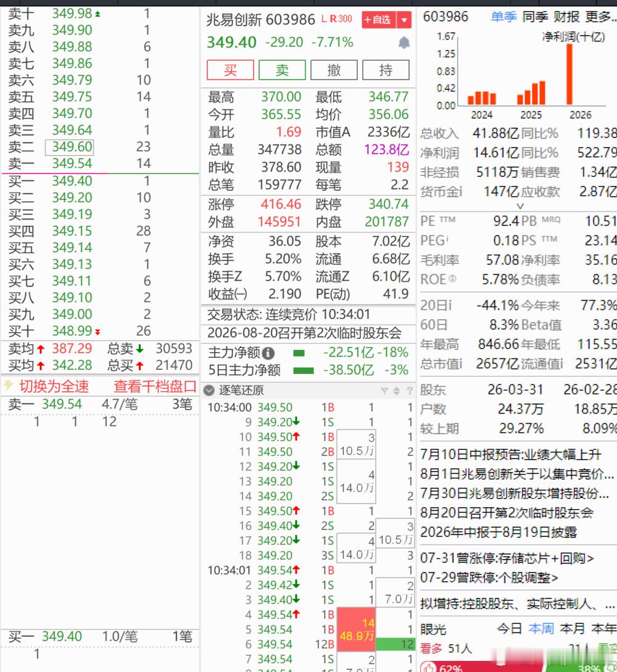Click the 总额 value 123.8亿
The height and width of the screenshot is (672, 617).
coord(387,149)
